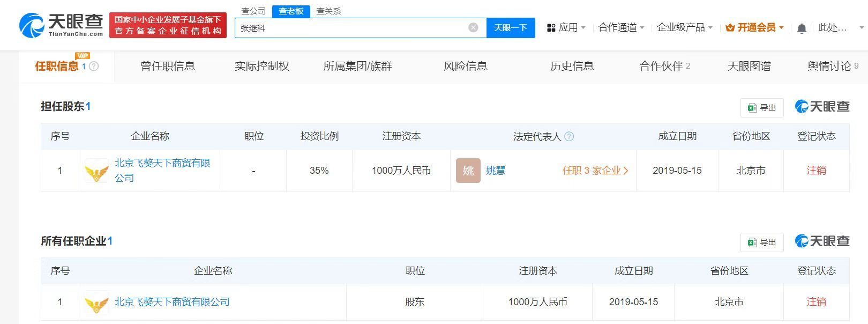
Task: Click the 担任股东 section heading
Action: pos(66,106)
